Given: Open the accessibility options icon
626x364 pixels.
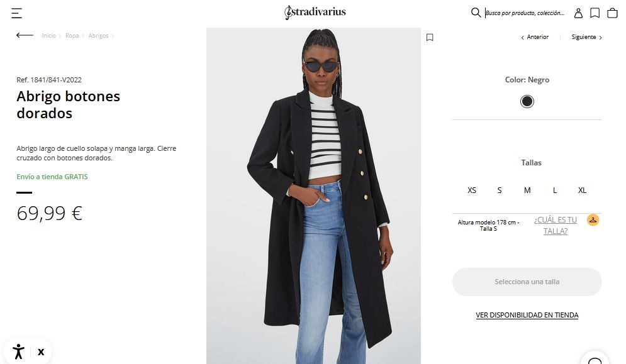Looking at the screenshot, I should coord(18,351).
